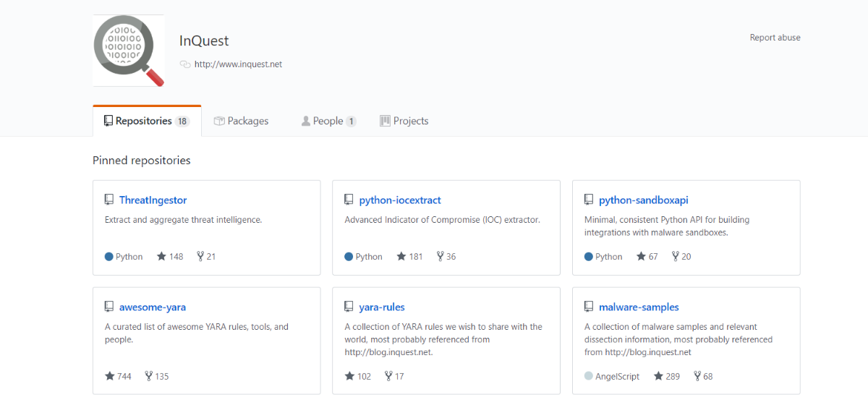Click awesome-yara description 'A curated list of awesome YARA rules'
The height and width of the screenshot is (413, 868).
pyautogui.click(x=197, y=333)
